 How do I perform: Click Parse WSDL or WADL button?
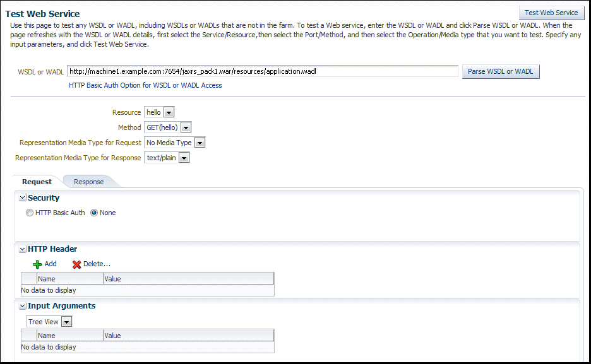(x=501, y=71)
